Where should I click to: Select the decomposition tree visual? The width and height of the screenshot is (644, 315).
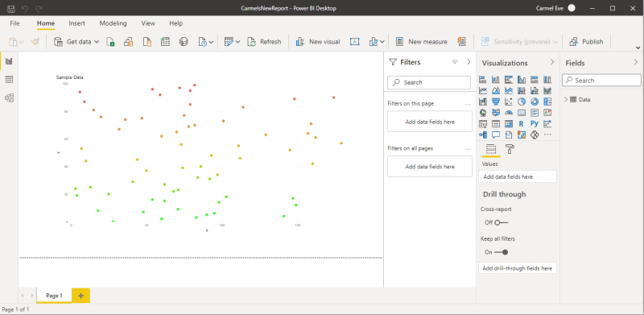[483, 135]
